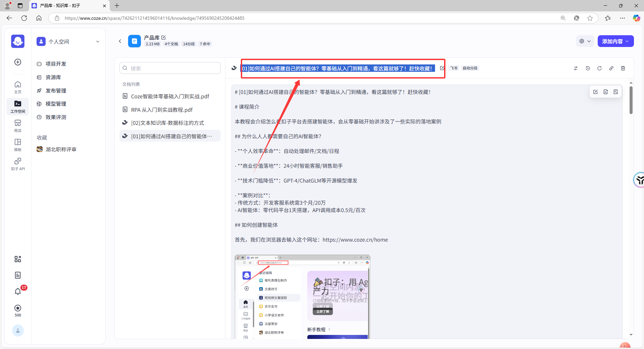Delete the document with trash icon

(x=623, y=68)
